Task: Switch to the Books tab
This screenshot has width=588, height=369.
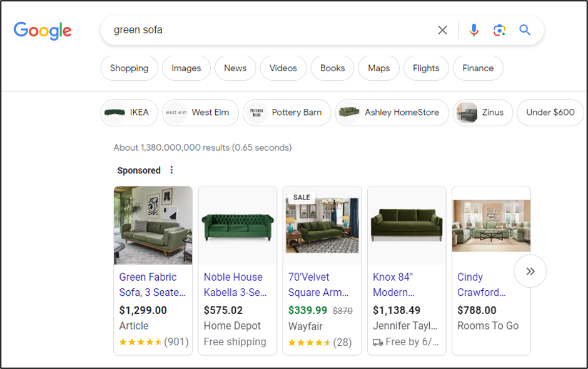Action: tap(332, 68)
